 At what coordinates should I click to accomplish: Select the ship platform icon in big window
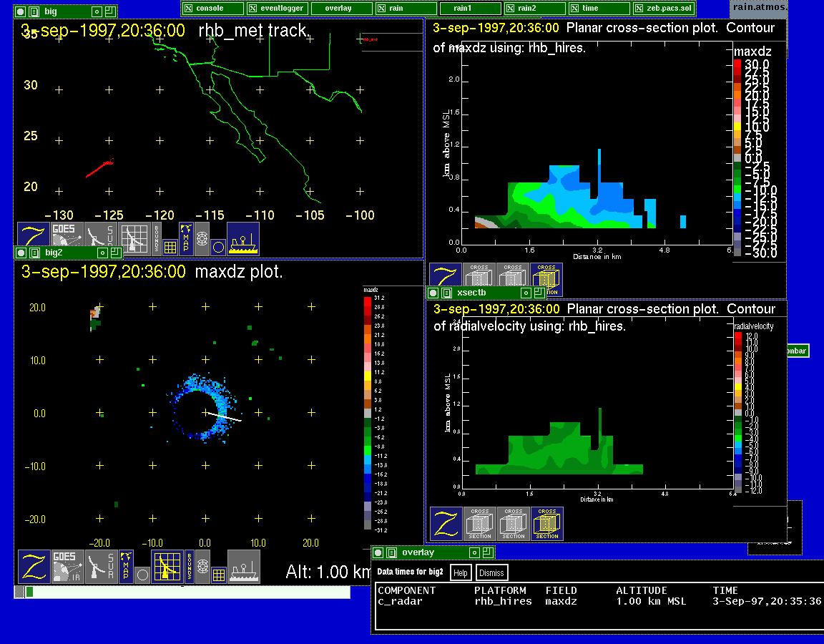tap(243, 238)
